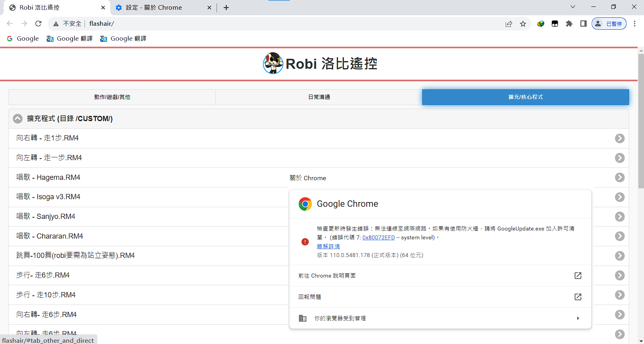Click the arrow icon for 步行 - 走10步.RM4

[x=620, y=295]
